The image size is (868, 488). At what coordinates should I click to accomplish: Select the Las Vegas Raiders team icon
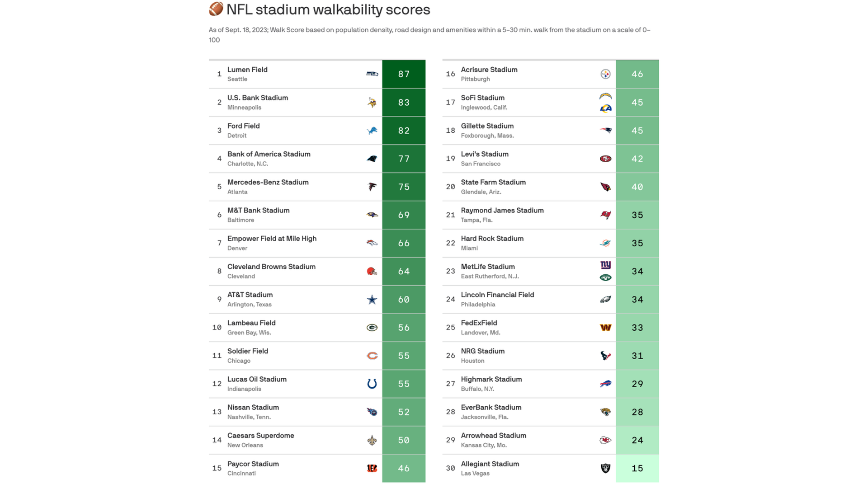tap(604, 468)
